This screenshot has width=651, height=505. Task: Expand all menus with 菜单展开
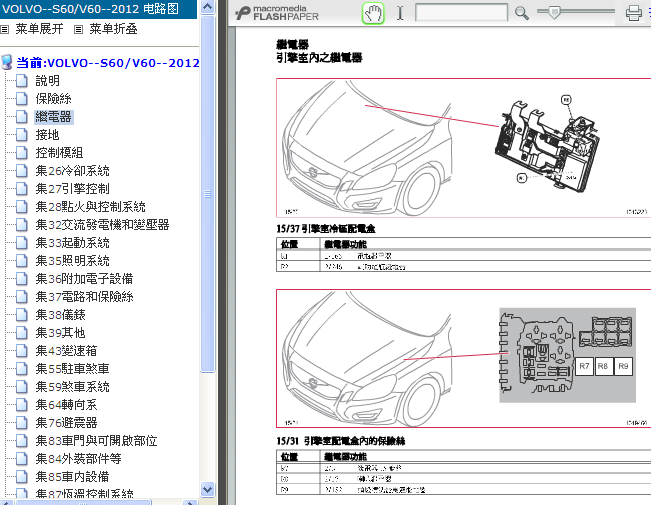(x=39, y=29)
